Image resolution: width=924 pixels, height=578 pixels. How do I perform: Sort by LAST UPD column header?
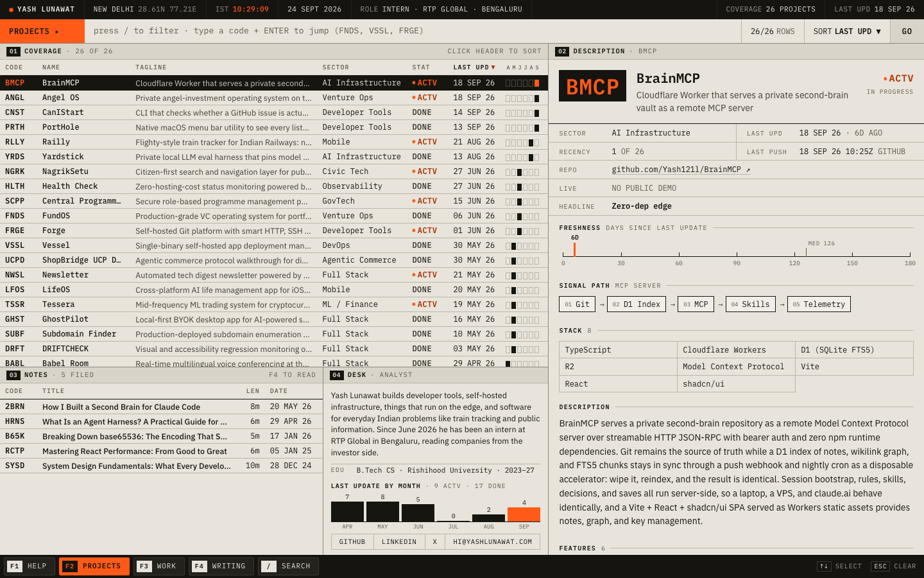click(x=474, y=67)
